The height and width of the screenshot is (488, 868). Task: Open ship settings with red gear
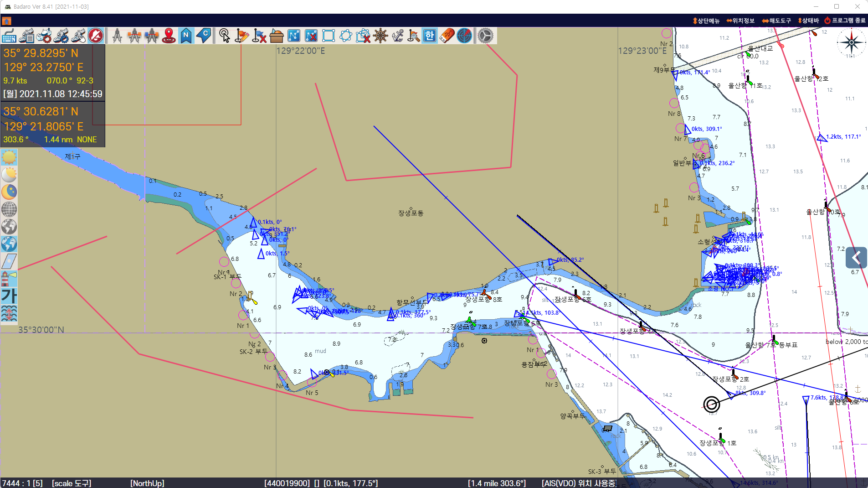click(x=44, y=36)
